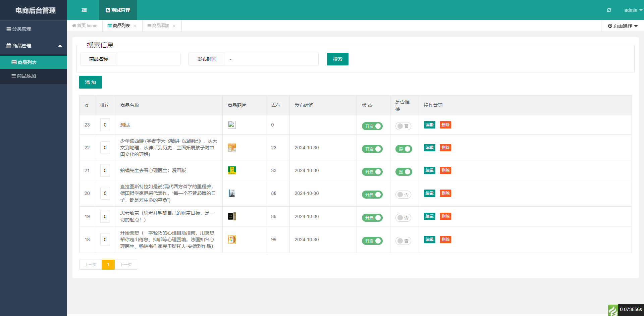Screen dimensions: 644x316
Task: Delete product 23 测试
Action: click(445, 125)
